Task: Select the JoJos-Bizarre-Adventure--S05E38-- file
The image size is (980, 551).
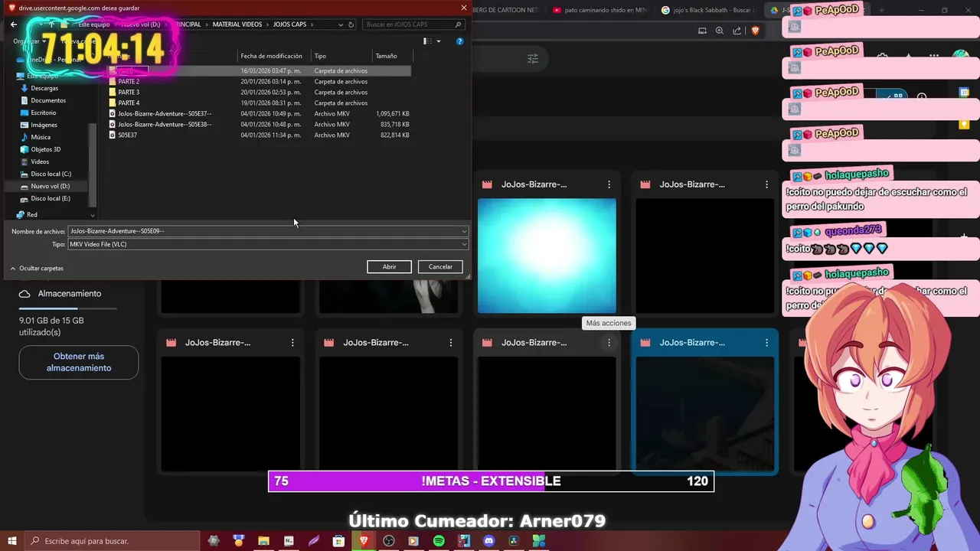Action: (x=165, y=124)
